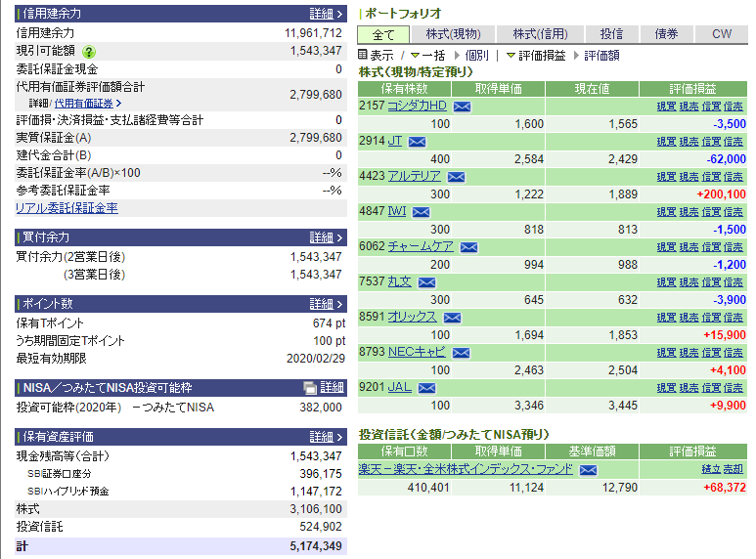Switch display to 評価額
756x559 pixels.
point(601,56)
